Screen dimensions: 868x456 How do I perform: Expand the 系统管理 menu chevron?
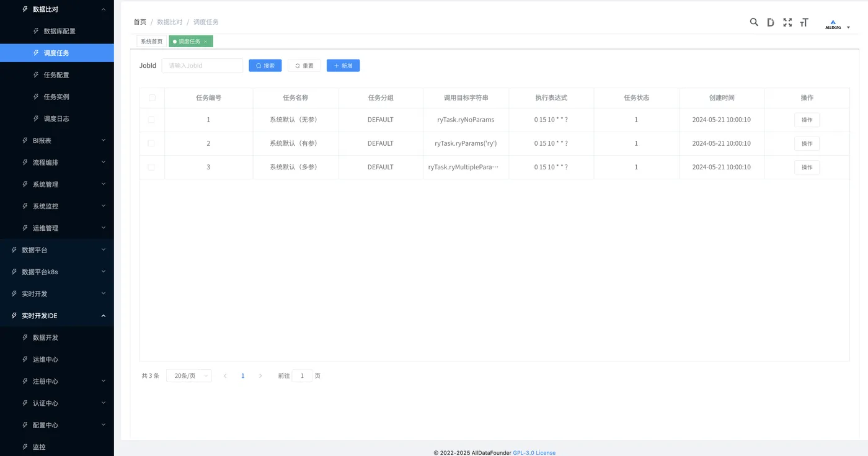103,184
